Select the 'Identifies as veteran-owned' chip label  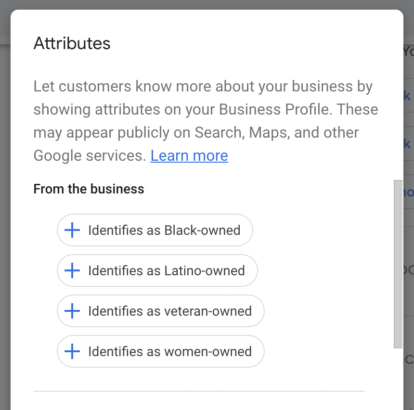170,311
